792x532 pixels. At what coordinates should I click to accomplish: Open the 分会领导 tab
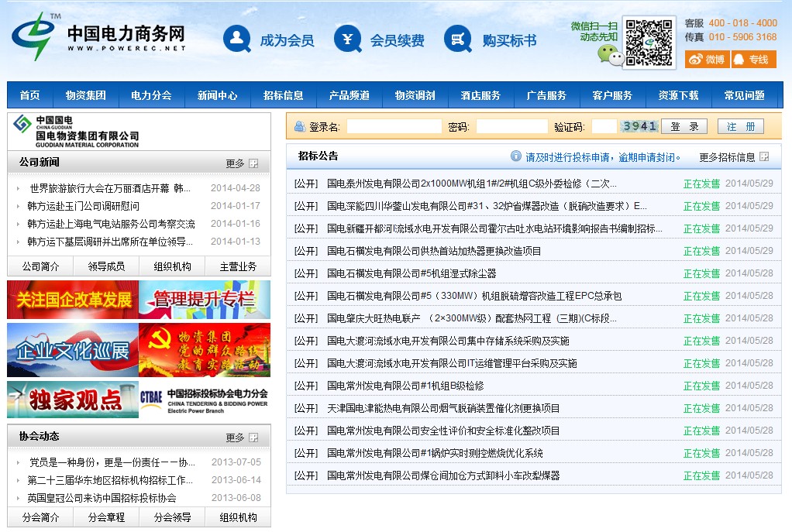coord(172,517)
